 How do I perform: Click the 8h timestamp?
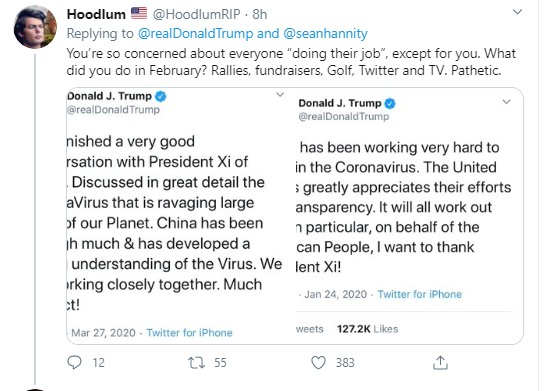pyautogui.click(x=260, y=14)
